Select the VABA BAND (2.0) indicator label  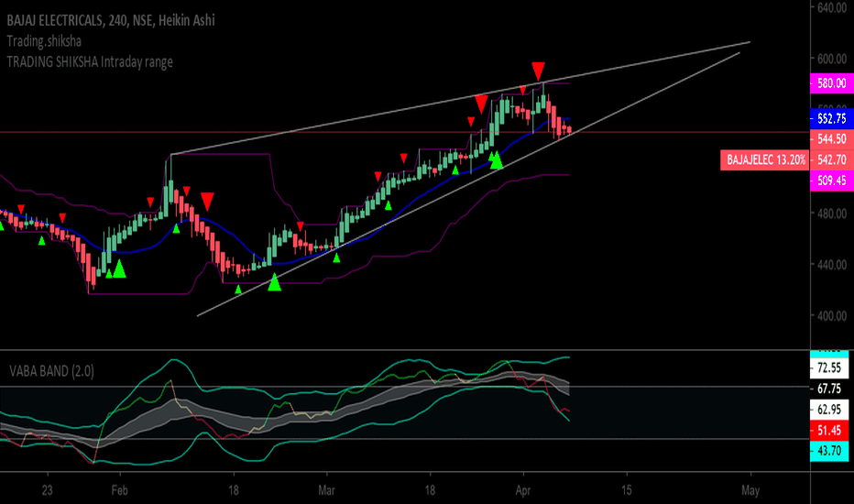click(x=51, y=371)
